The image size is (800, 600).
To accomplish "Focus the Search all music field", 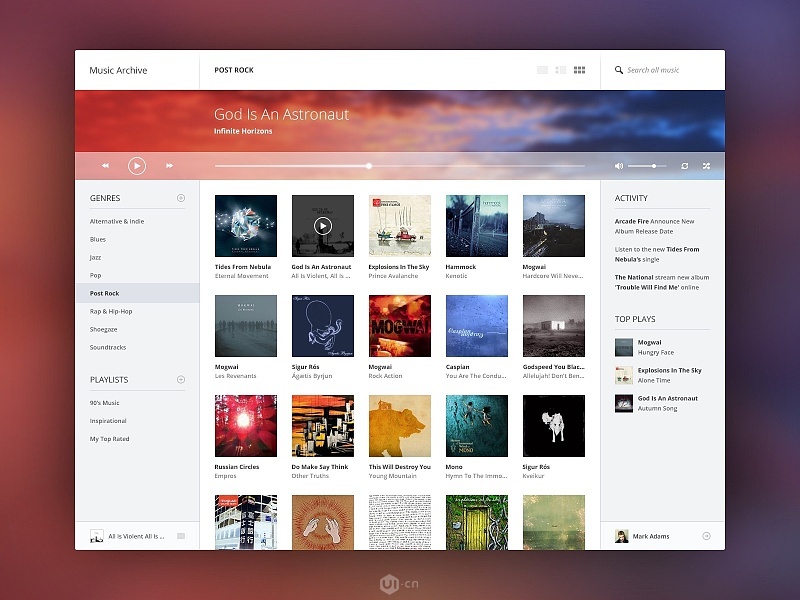I will 653,70.
